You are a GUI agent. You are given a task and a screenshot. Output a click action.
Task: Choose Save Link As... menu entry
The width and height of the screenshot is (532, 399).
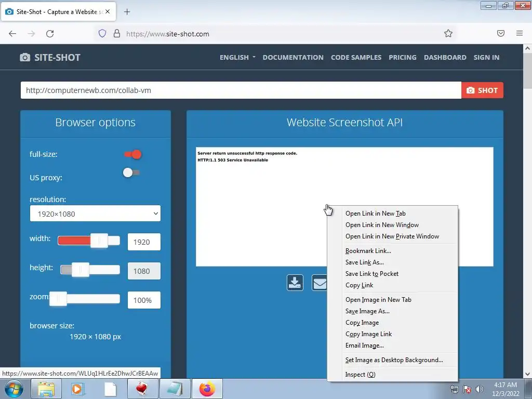[x=364, y=262]
